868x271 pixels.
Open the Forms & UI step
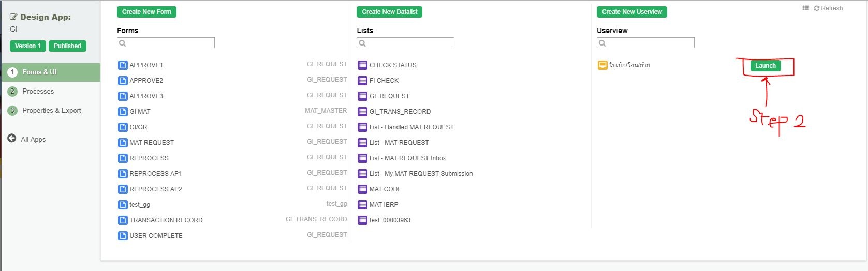[39, 72]
